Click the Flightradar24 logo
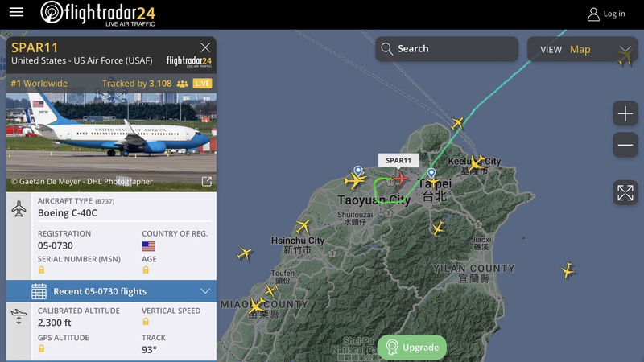The image size is (644, 362). pyautogui.click(x=97, y=14)
